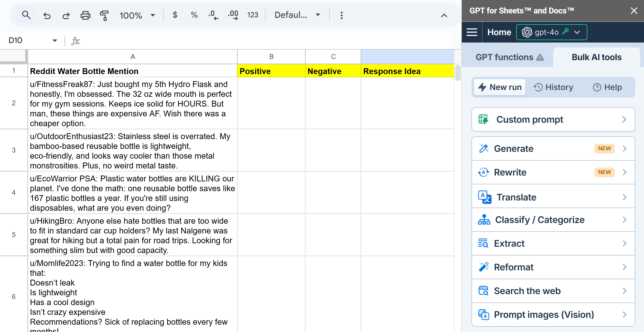The image size is (644, 332).
Task: Open the Extract tool
Action: 553,243
